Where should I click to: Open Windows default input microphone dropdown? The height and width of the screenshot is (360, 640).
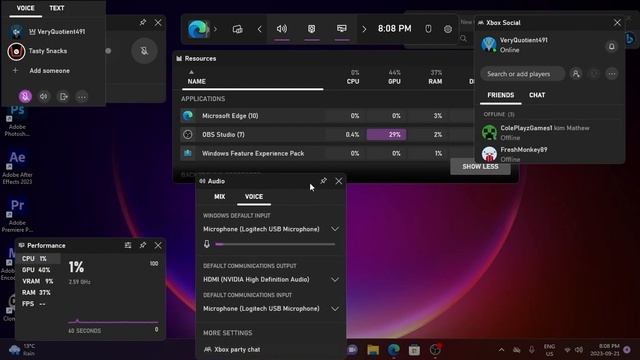pos(271,229)
